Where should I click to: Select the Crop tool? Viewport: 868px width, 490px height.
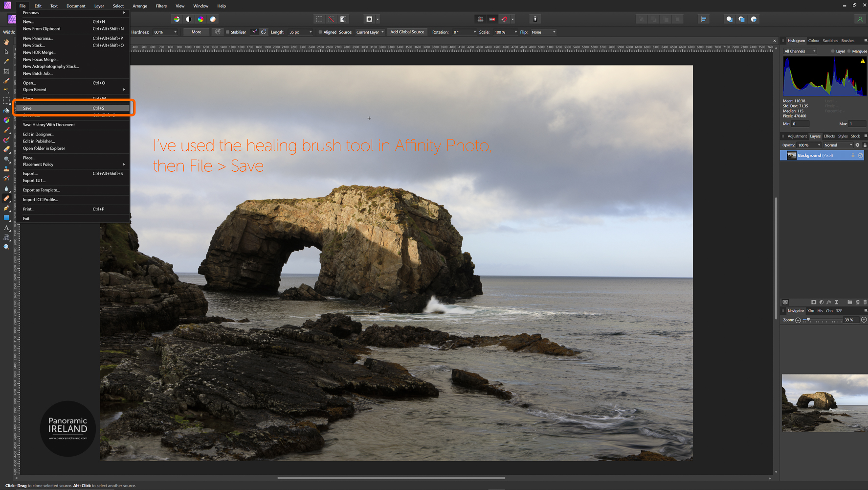(6, 71)
